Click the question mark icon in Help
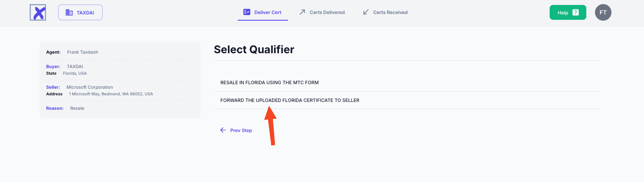This screenshot has width=644, height=182. [x=576, y=12]
